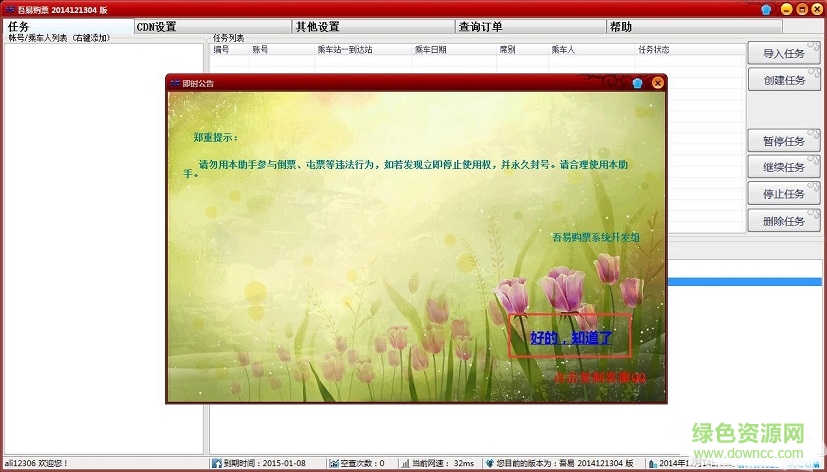Open the 查询订单 tab
The height and width of the screenshot is (472, 827).
530,26
